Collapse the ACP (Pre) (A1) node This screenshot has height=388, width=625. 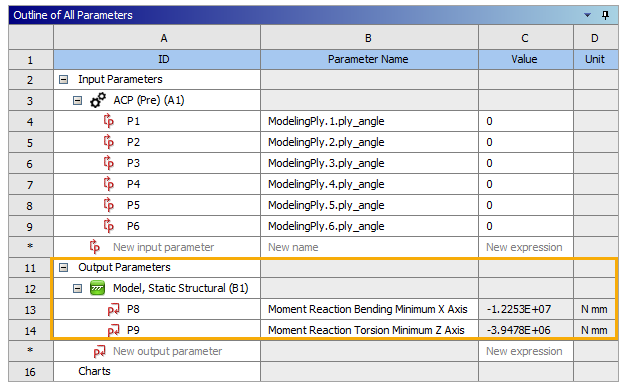tap(77, 100)
